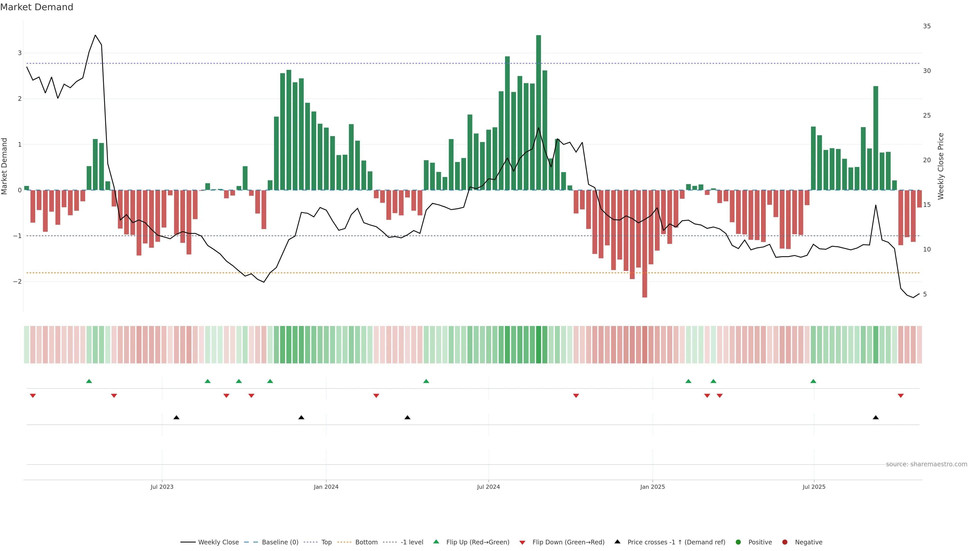Click the Jul 2025 axis tick label
Viewport: 980px width, 551px height.
(x=814, y=487)
